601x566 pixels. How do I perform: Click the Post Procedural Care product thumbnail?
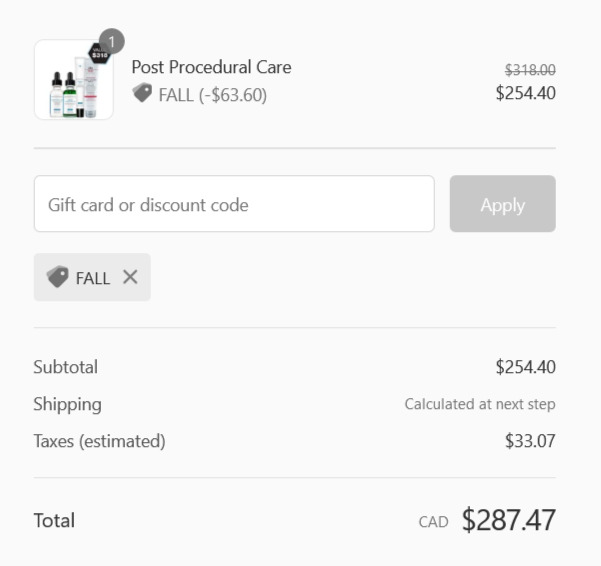(74, 79)
